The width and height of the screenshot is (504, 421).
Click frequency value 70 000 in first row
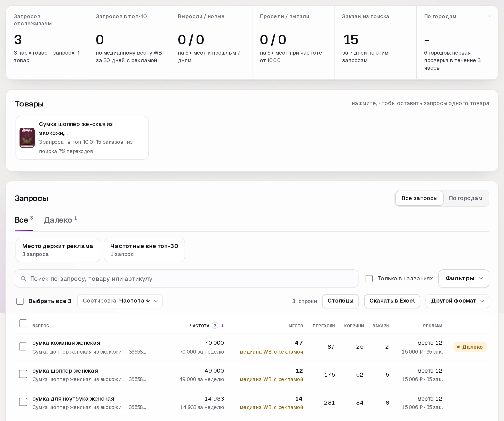point(214,343)
